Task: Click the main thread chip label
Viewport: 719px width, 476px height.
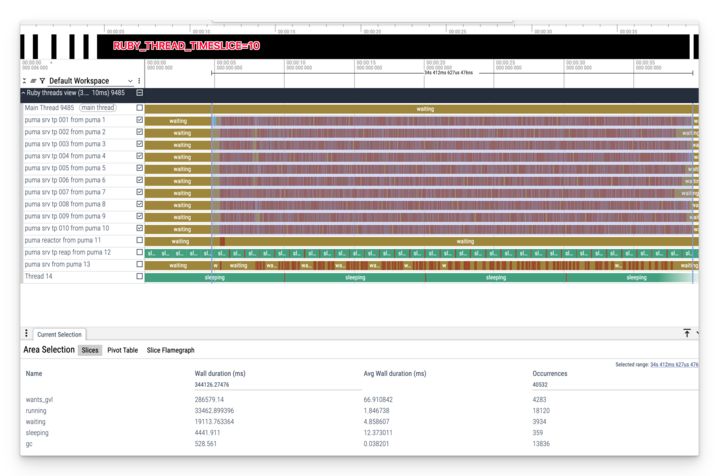Action: [98, 108]
